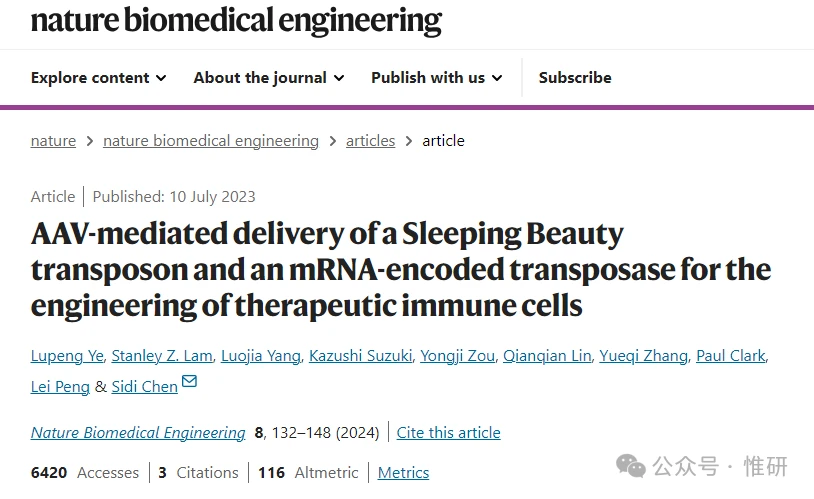Screen dimensions: 814x499
Task: Click the Subscribe menu item
Action: tap(575, 77)
